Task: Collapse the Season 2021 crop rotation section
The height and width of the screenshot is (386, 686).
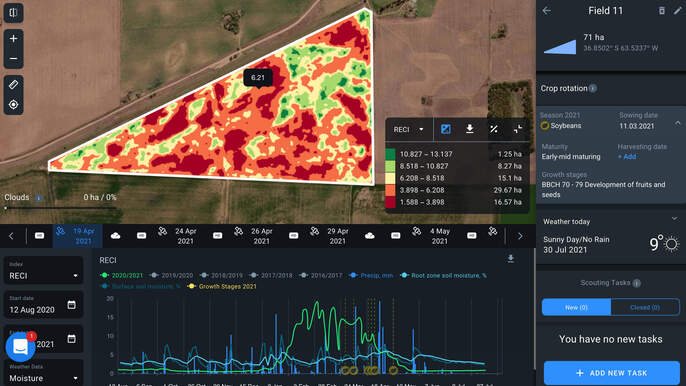Action: (x=678, y=123)
